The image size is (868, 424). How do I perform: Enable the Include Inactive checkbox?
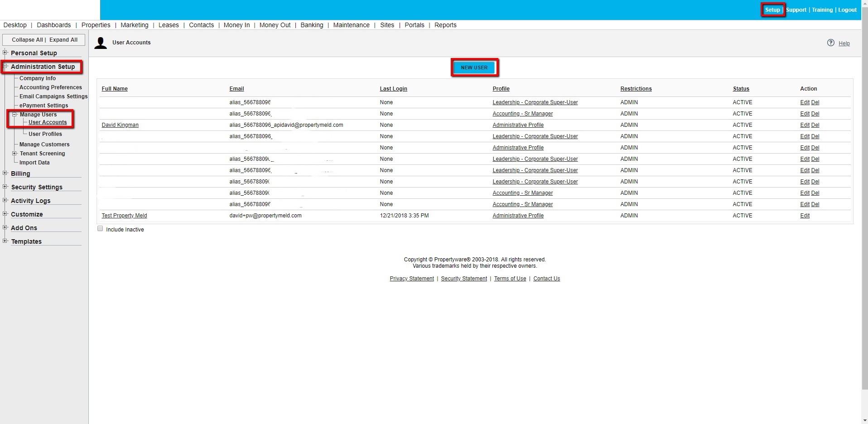pos(100,229)
